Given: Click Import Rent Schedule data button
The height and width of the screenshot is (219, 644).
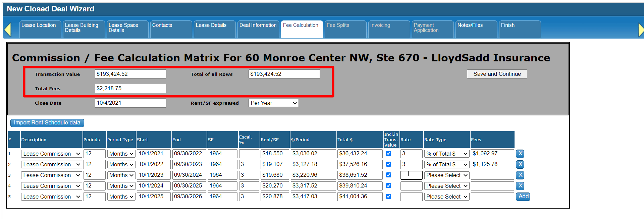Looking at the screenshot, I should (x=47, y=123).
